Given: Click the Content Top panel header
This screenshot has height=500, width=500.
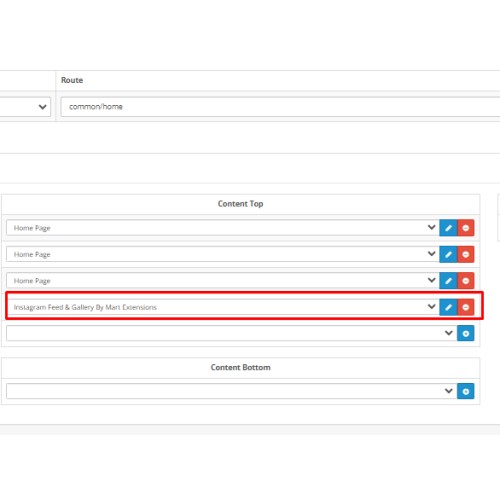Looking at the screenshot, I should [240, 204].
